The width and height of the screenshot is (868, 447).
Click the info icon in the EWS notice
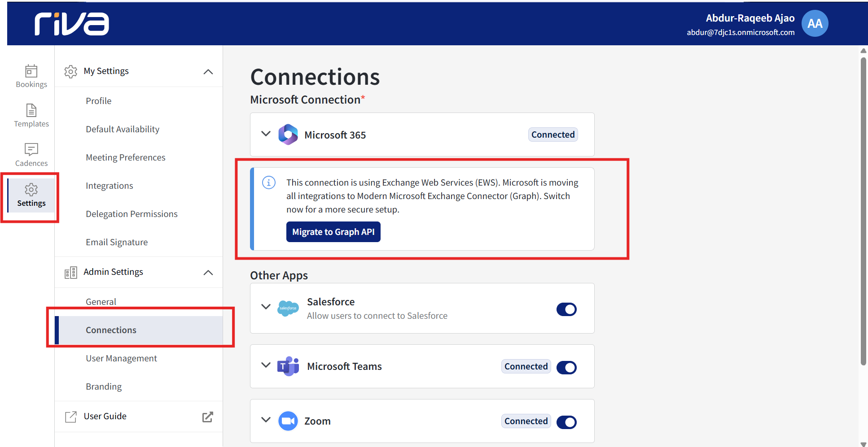(269, 182)
